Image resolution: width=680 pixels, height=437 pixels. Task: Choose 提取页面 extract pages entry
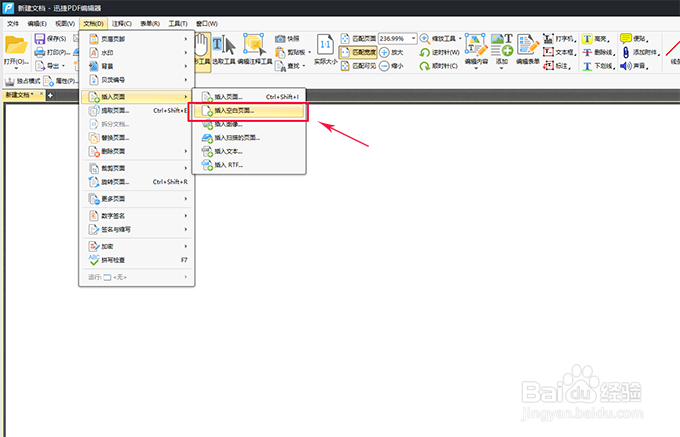tap(137, 111)
